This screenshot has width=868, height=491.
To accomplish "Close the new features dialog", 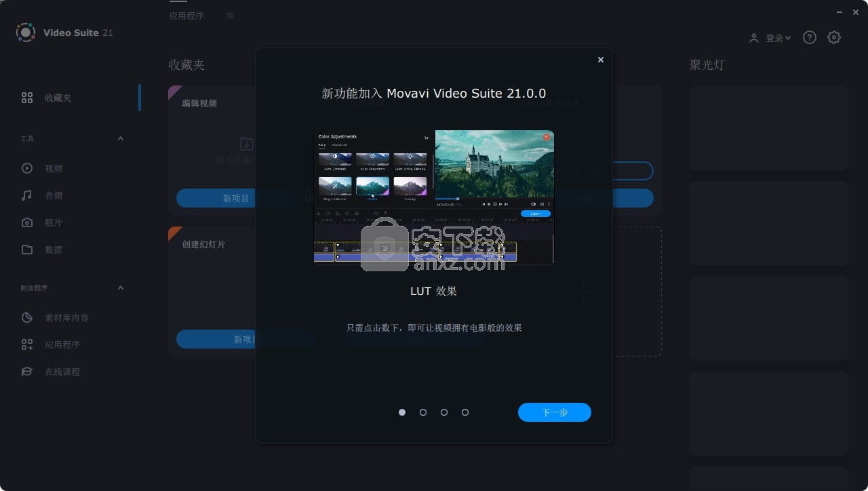I will [600, 60].
